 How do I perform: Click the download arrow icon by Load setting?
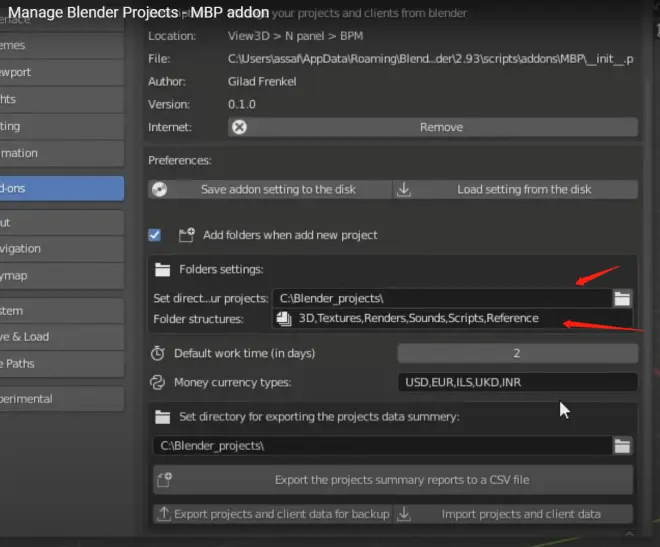tap(404, 189)
